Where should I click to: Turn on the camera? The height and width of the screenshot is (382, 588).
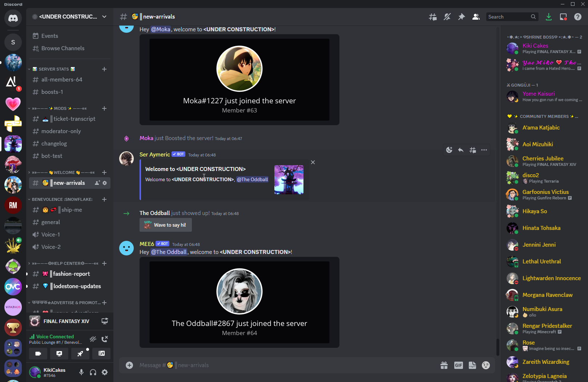[38, 354]
